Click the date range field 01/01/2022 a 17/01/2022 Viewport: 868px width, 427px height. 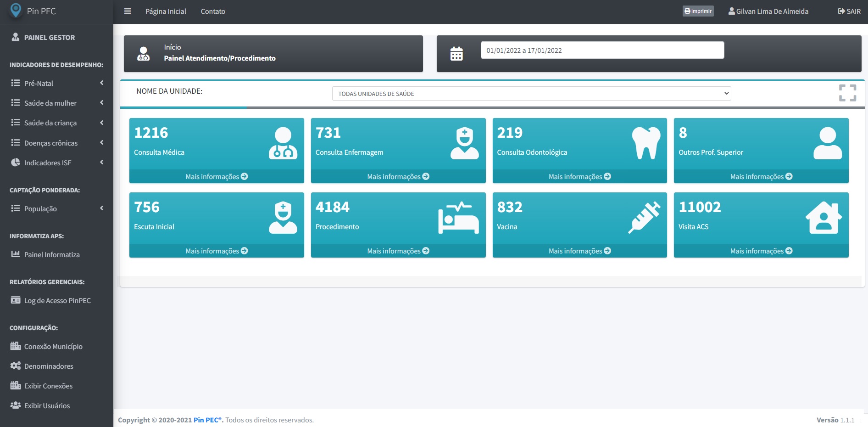602,50
